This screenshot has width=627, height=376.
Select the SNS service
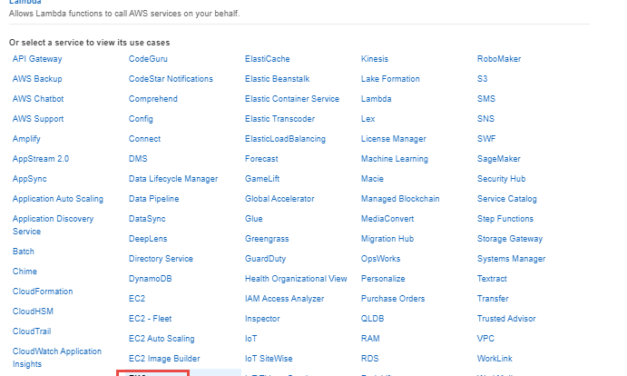pos(486,119)
